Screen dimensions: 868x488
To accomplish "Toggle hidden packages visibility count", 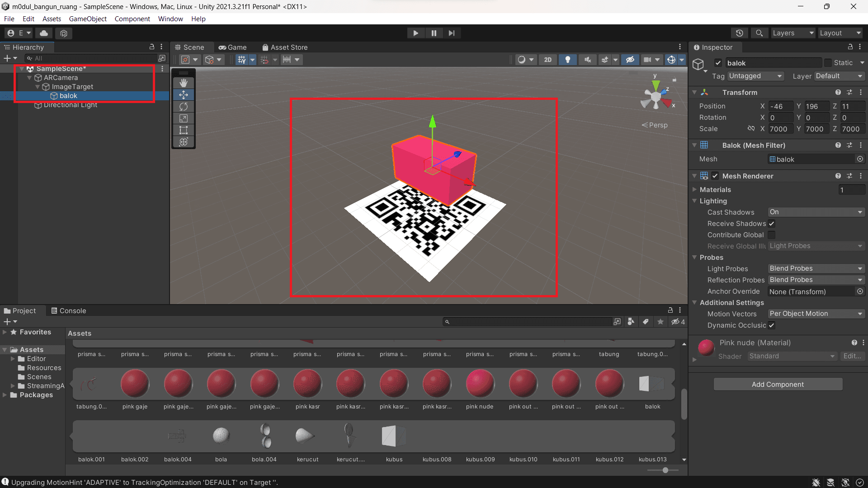I will pos(678,322).
